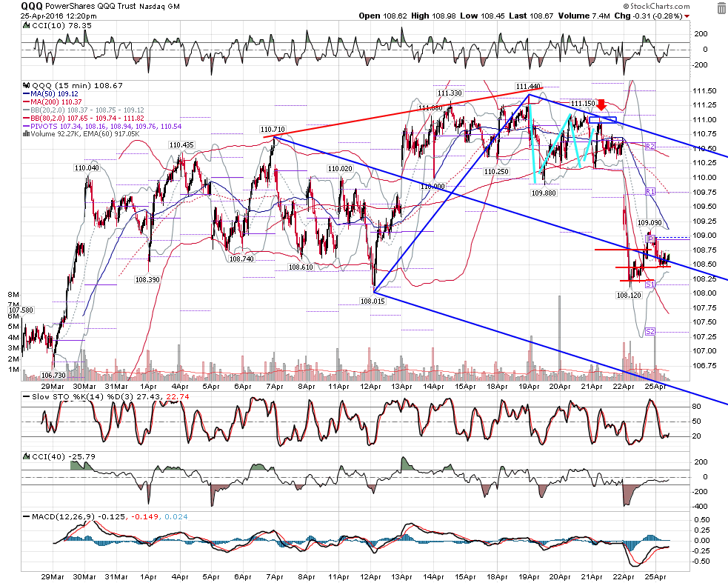
Task: Click the 108.015 low price label
Action: [373, 301]
